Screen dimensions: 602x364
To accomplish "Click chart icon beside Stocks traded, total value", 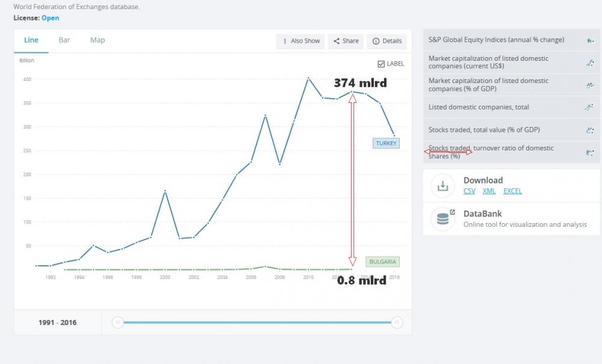I will click(x=590, y=129).
